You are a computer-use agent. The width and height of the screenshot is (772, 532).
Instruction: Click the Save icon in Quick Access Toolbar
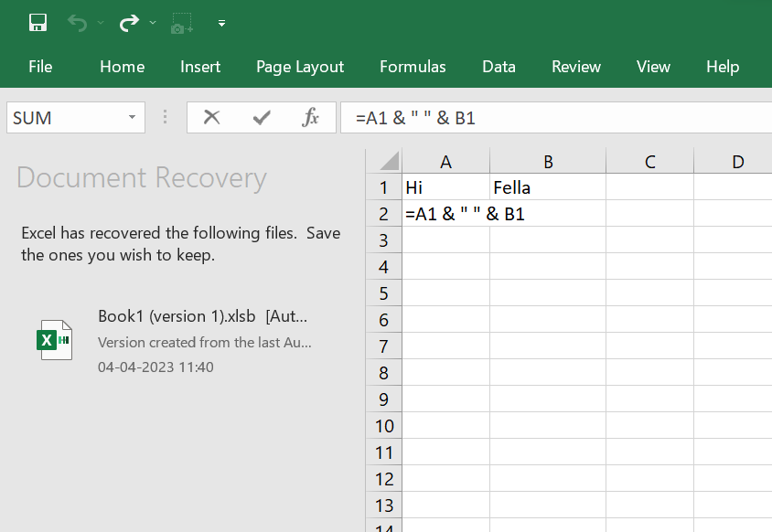pyautogui.click(x=38, y=23)
